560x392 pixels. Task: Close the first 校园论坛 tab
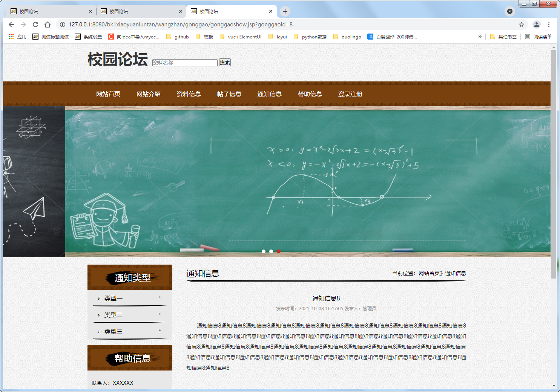point(91,11)
